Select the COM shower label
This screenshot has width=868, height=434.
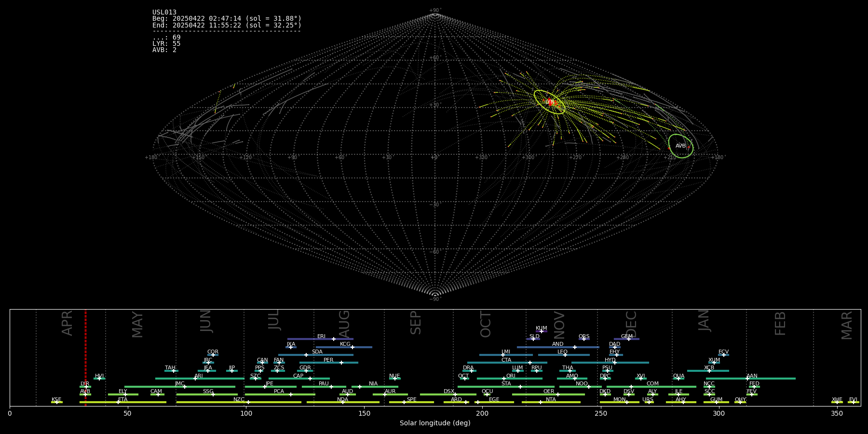click(x=652, y=384)
